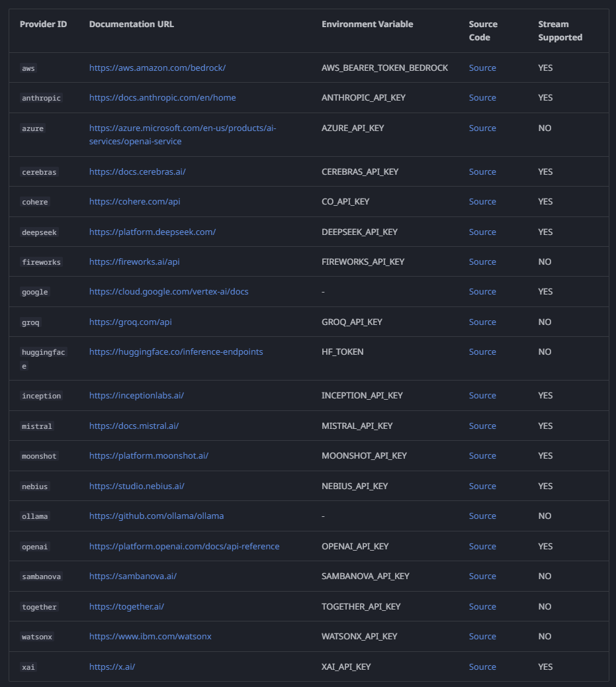Open the studio.nebius.ai link
Image resolution: width=616 pixels, height=687 pixels.
(137, 486)
